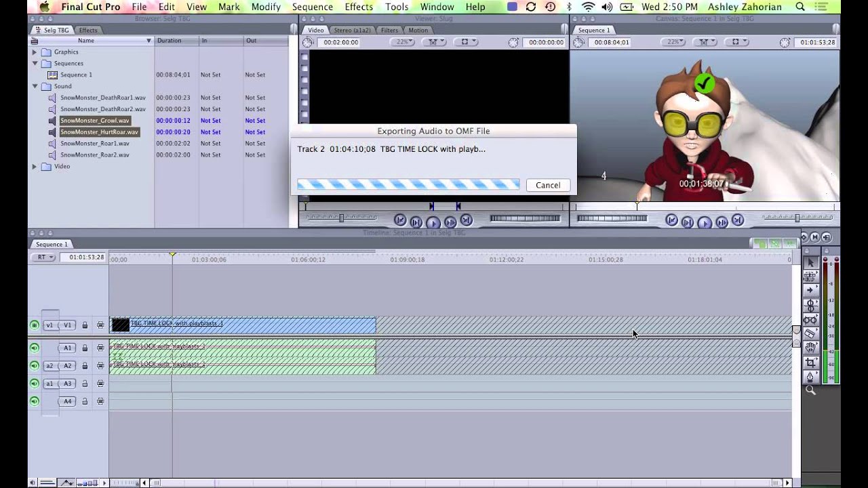Viewport: 868px width, 488px height.
Task: Switch to the Motion tab in Viewer
Action: point(418,30)
